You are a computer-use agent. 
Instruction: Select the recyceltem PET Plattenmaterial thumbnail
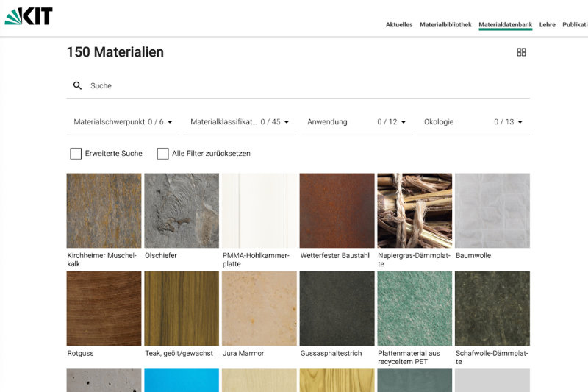pyautogui.click(x=415, y=308)
